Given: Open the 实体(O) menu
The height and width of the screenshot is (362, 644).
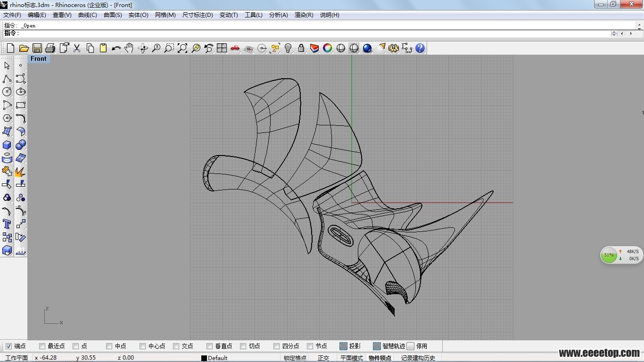Looking at the screenshot, I should pos(138,15).
